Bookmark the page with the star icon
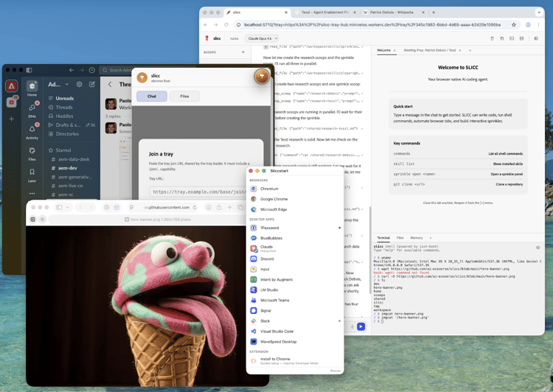This screenshot has height=392, width=553. click(x=514, y=24)
